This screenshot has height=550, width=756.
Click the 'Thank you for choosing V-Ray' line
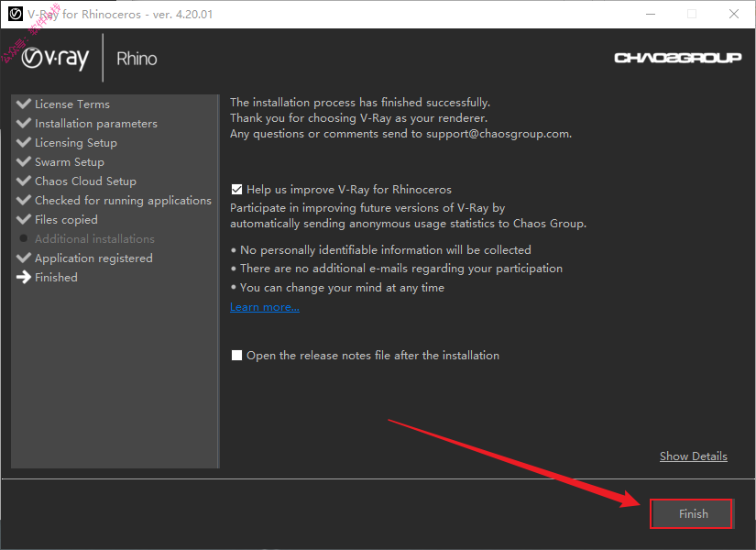click(x=358, y=118)
